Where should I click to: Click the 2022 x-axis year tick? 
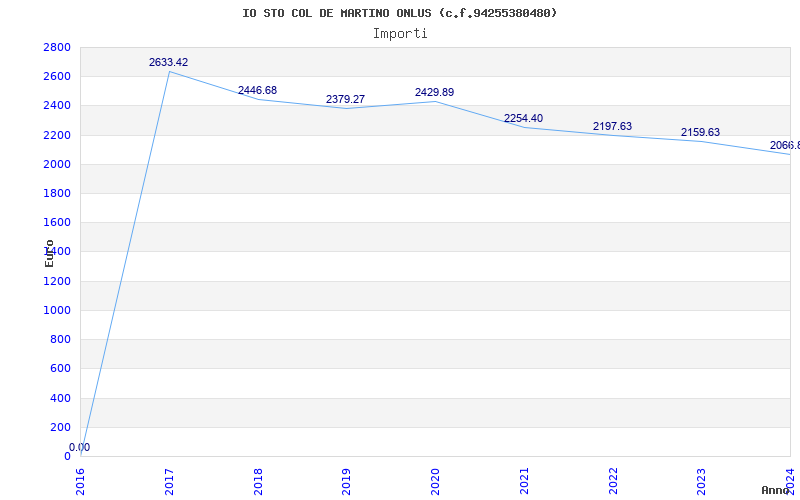pyautogui.click(x=613, y=481)
